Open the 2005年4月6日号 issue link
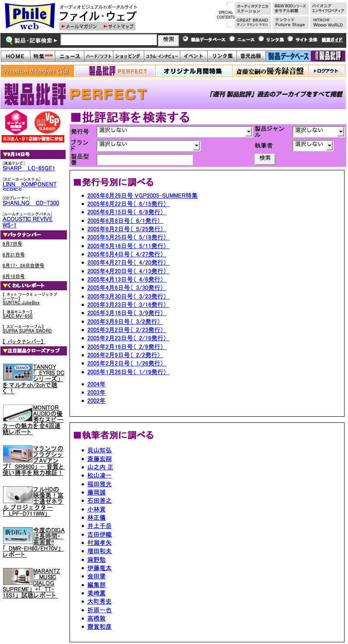 pos(127,288)
